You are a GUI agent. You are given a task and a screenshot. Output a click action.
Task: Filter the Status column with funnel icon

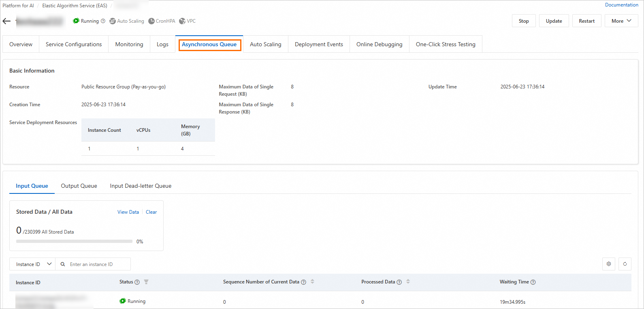pyautogui.click(x=146, y=282)
